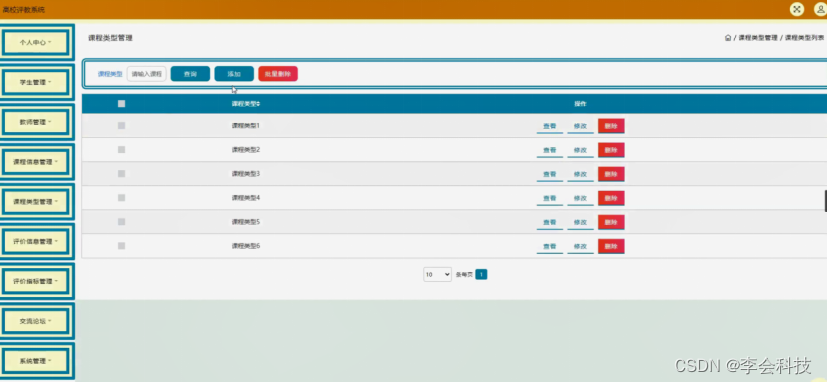This screenshot has height=384, width=827.
Task: Click the 批量删除 batch delete button
Action: coord(278,74)
